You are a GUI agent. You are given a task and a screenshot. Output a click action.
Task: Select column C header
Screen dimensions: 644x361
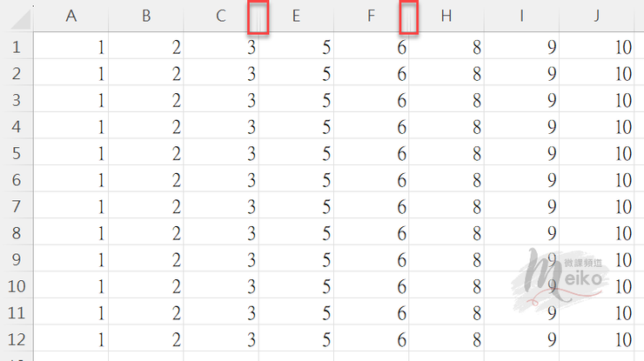pos(221,16)
